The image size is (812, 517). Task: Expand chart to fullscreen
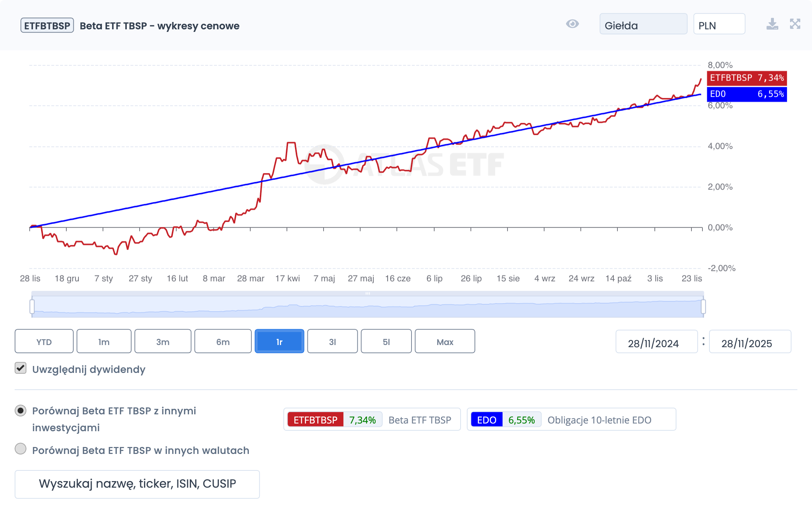[795, 24]
